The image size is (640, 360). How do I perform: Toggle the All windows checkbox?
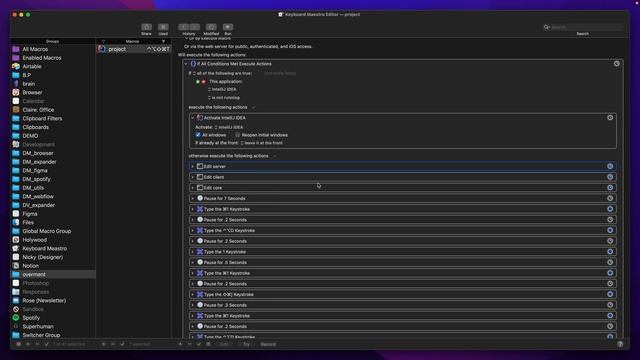198,135
